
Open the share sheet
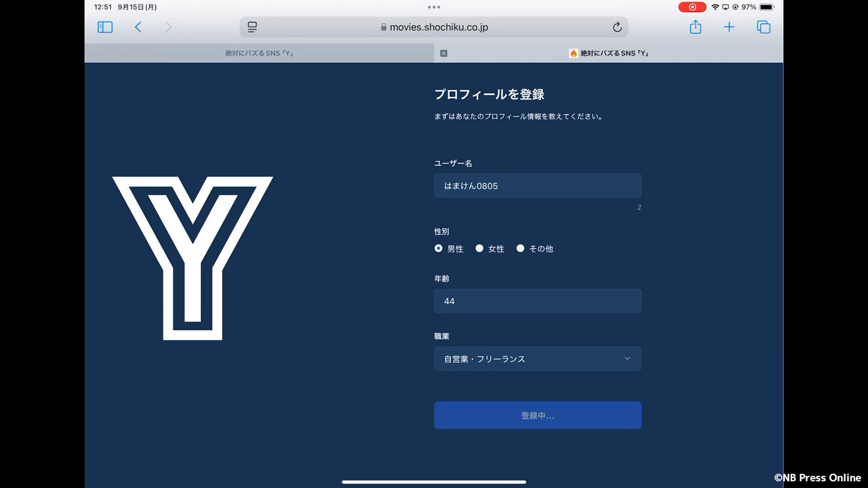coord(695,27)
